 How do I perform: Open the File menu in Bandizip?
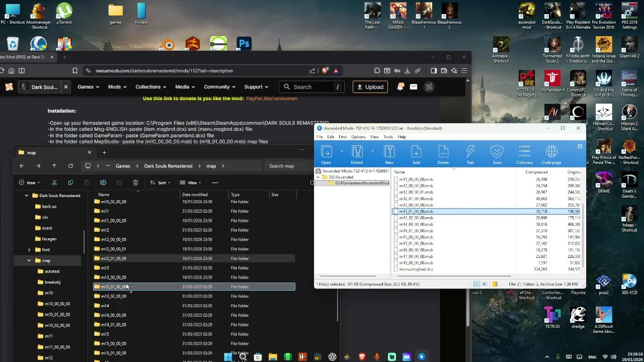point(319,137)
